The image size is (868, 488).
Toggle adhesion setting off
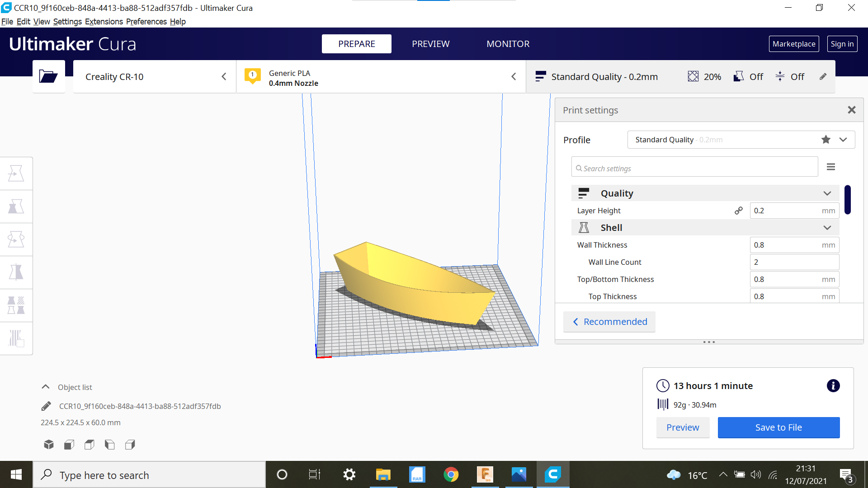(797, 76)
